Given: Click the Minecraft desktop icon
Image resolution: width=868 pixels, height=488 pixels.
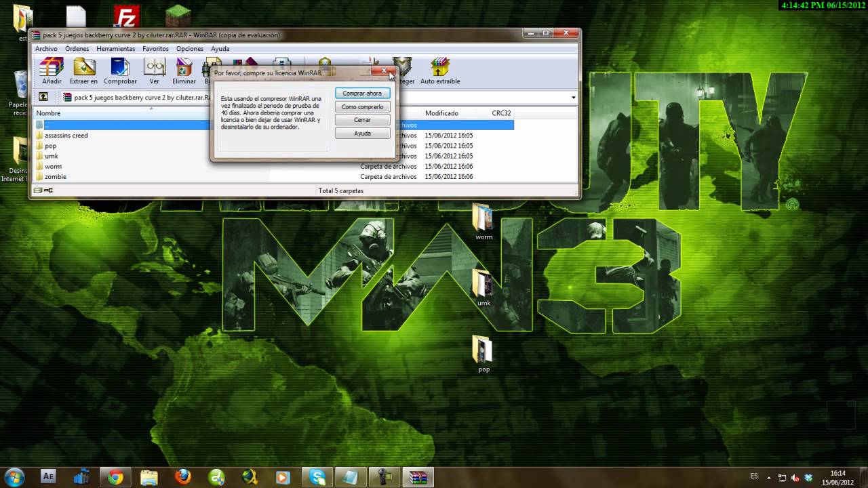Looking at the screenshot, I should click(x=178, y=16).
